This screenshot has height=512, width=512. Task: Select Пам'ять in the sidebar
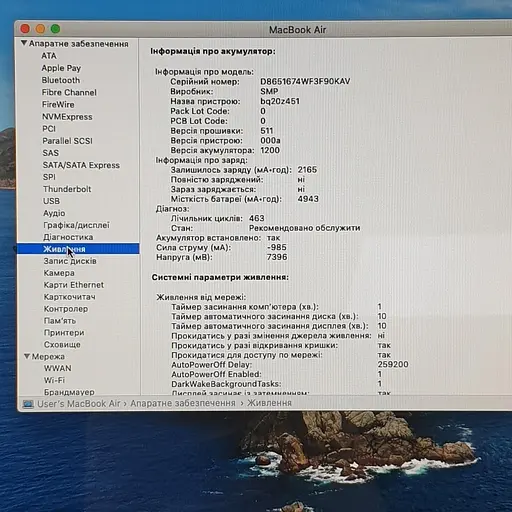(x=60, y=321)
